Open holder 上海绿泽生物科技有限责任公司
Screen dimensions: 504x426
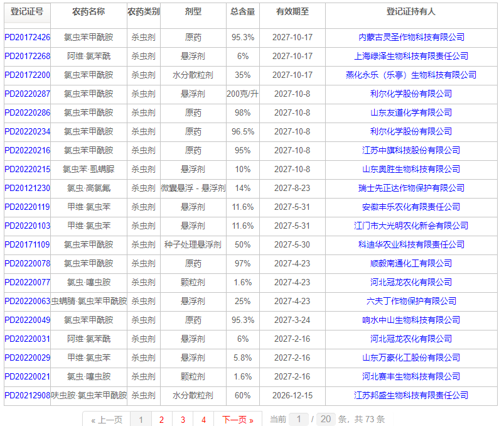click(411, 57)
